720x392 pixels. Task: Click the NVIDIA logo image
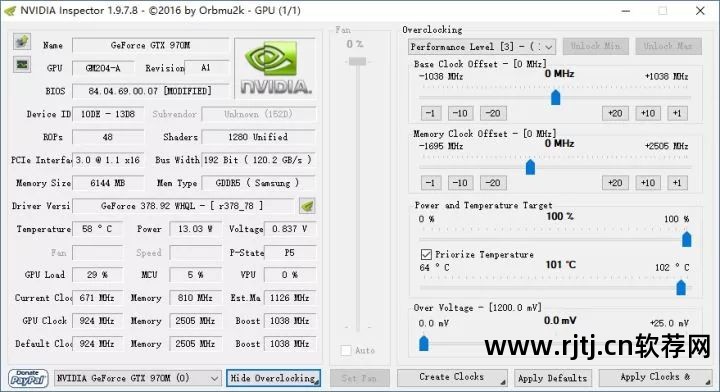(276, 68)
